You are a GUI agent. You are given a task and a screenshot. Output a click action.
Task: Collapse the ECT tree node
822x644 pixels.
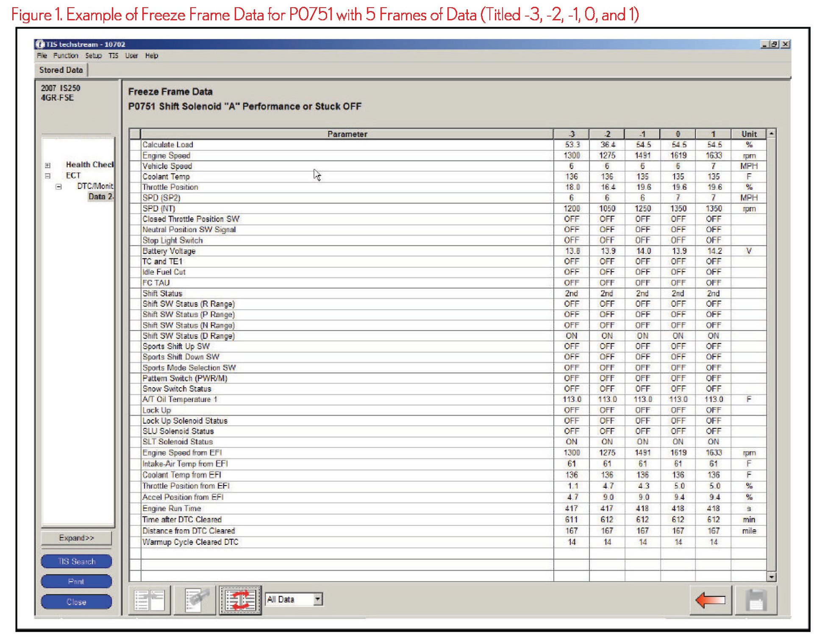[x=48, y=176]
